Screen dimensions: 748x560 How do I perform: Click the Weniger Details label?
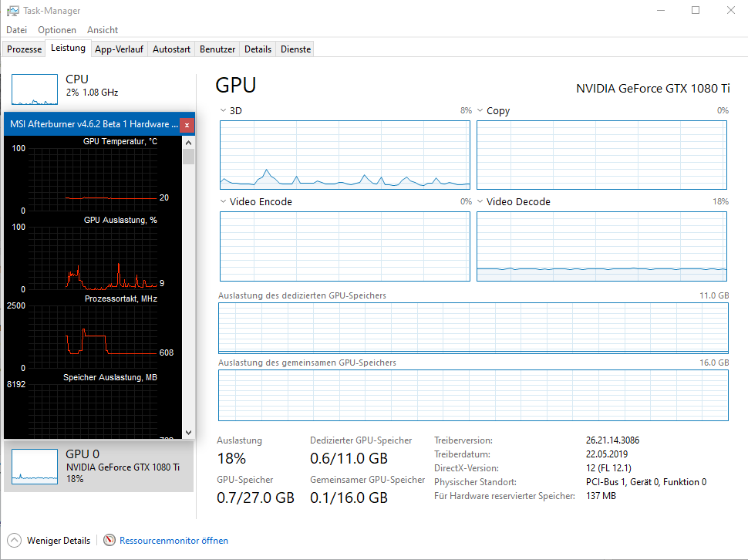tap(58, 541)
